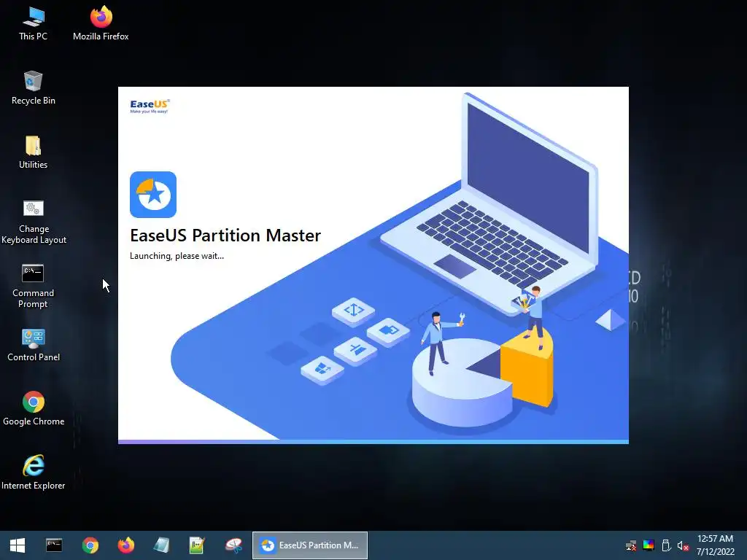Image resolution: width=747 pixels, height=560 pixels.
Task: Launch Mozilla Firefox from the desktop
Action: (101, 24)
